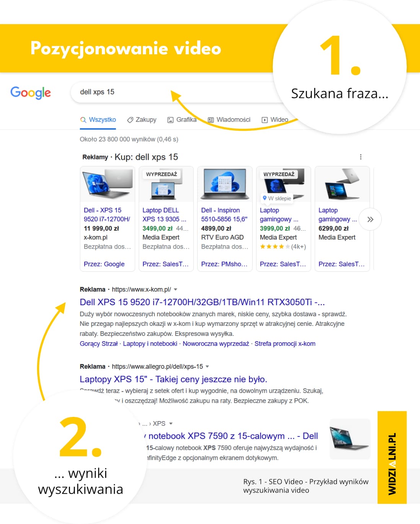Image resolution: width=420 pixels, height=524 pixels.
Task: Click the W sklepie location pin badge
Action: pyautogui.click(x=277, y=198)
